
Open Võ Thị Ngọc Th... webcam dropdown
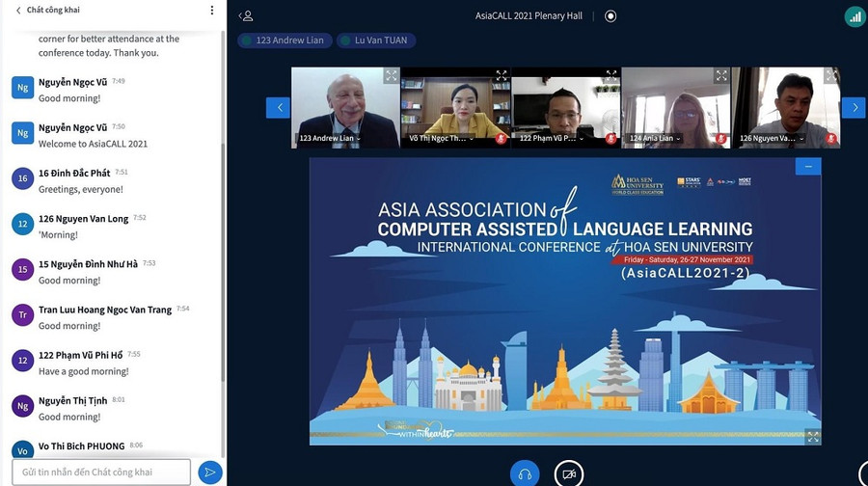[441, 139]
